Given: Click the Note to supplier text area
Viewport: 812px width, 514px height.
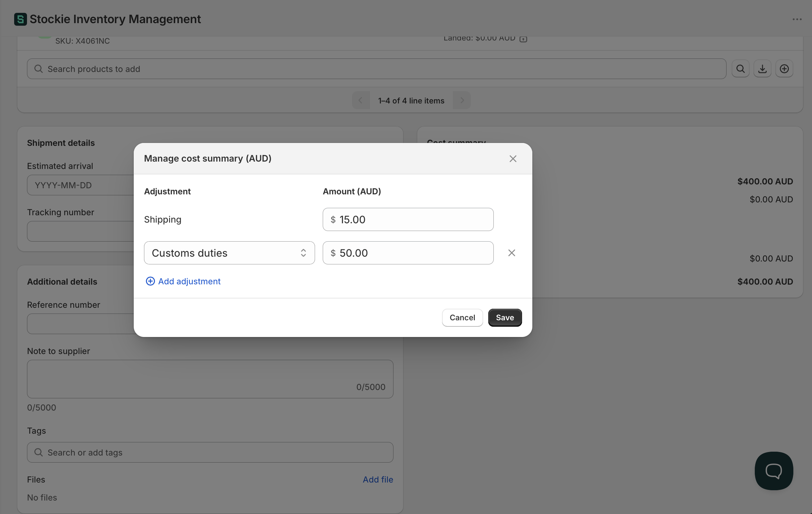Looking at the screenshot, I should tap(210, 379).
